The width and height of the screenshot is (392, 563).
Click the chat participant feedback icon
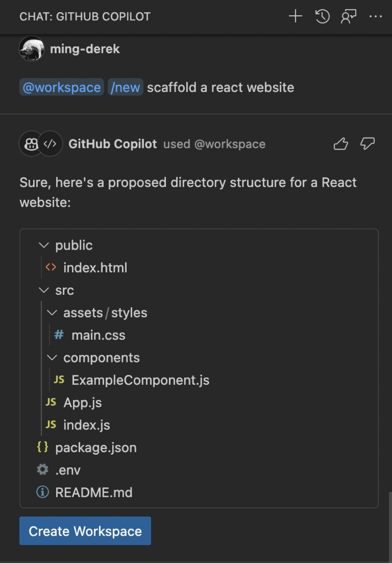(348, 16)
